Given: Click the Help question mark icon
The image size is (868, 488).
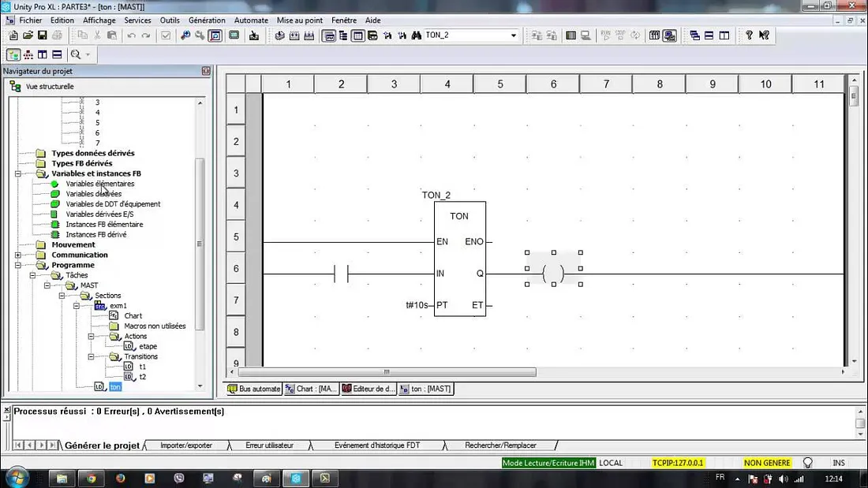Looking at the screenshot, I should point(749,35).
